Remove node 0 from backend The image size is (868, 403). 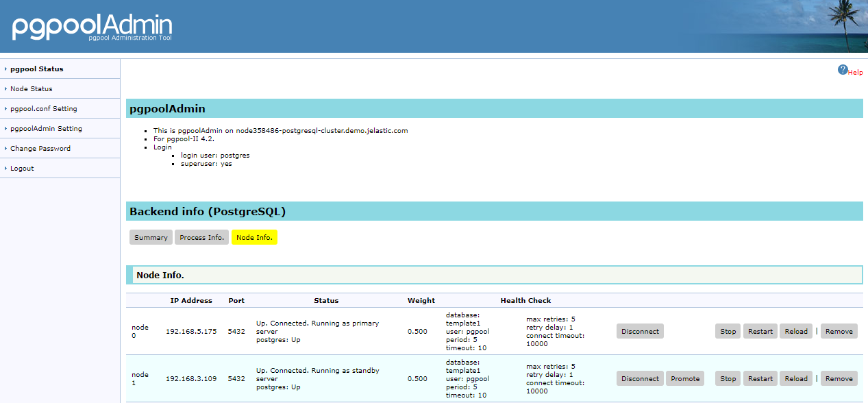[839, 331]
